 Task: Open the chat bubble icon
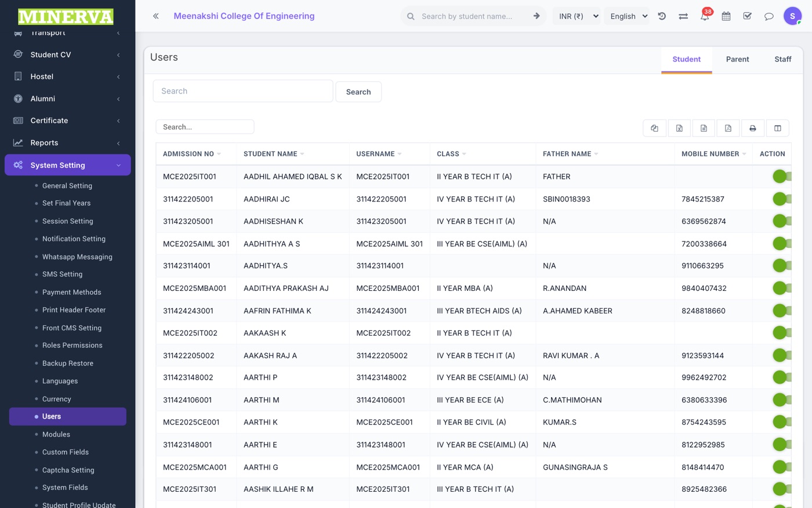tap(769, 16)
